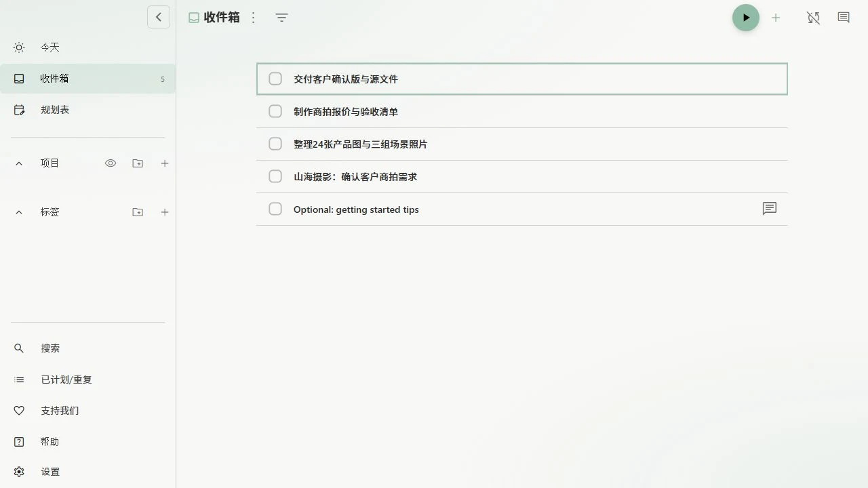
Task: Click the inbox task count badge 5
Action: point(163,79)
